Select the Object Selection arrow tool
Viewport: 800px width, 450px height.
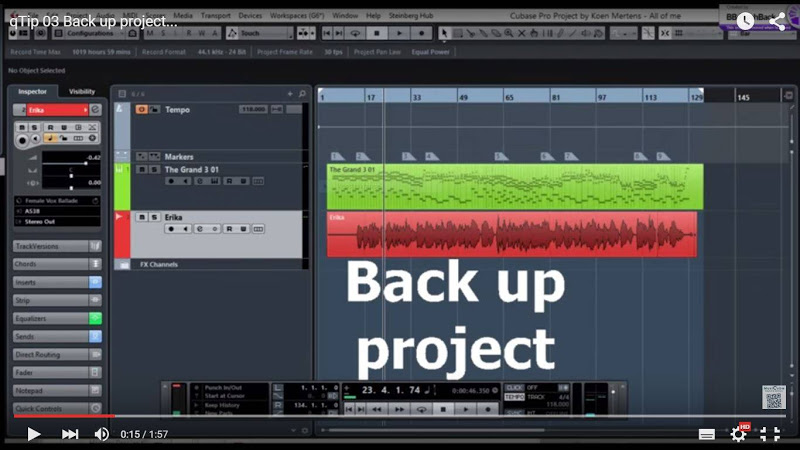point(444,33)
